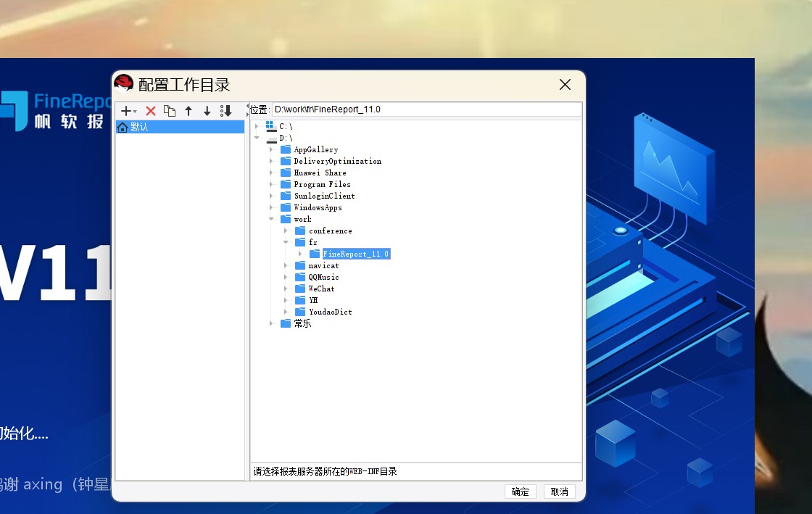This screenshot has width=812, height=514.
Task: Select the 'Huawei Share' folder name
Action: 320,173
